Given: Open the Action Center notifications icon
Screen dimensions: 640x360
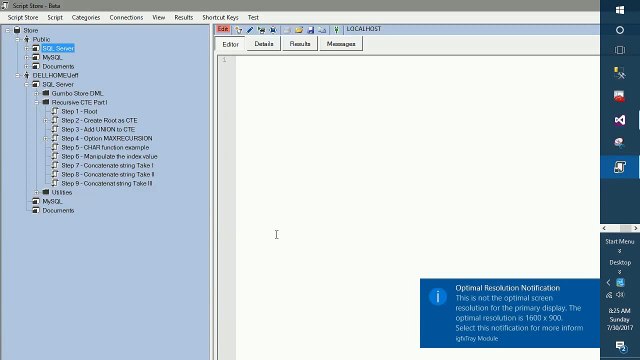Looking at the screenshot, I should point(620,346).
